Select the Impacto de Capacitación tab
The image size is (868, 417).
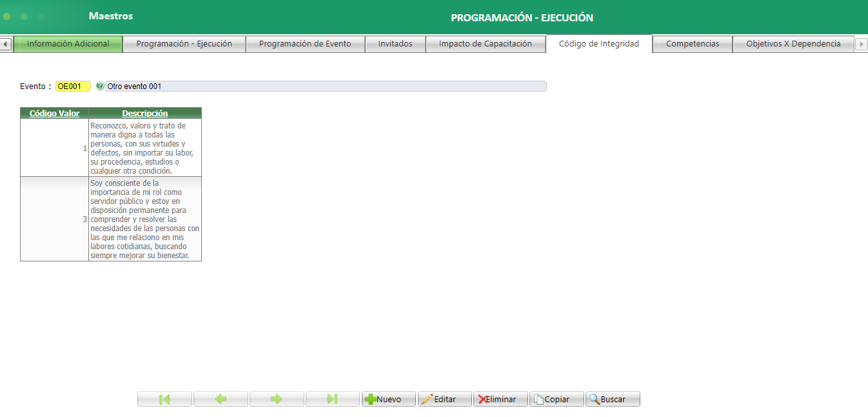(485, 43)
